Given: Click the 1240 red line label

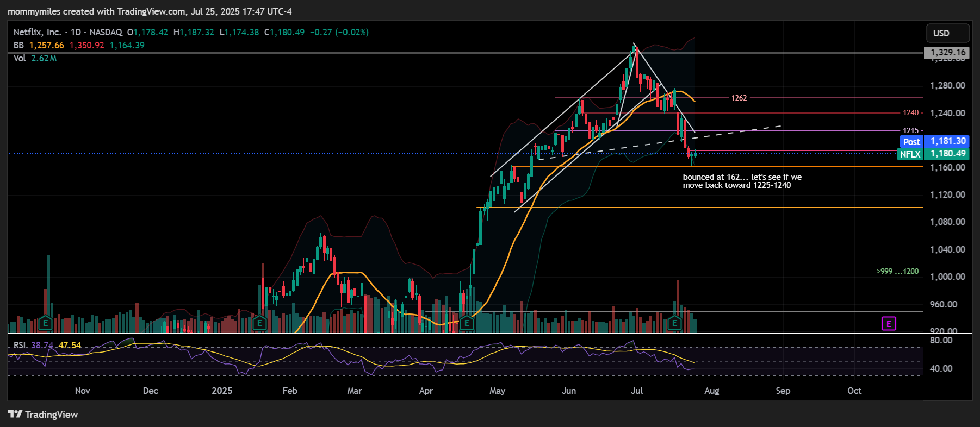Looking at the screenshot, I should coord(911,112).
